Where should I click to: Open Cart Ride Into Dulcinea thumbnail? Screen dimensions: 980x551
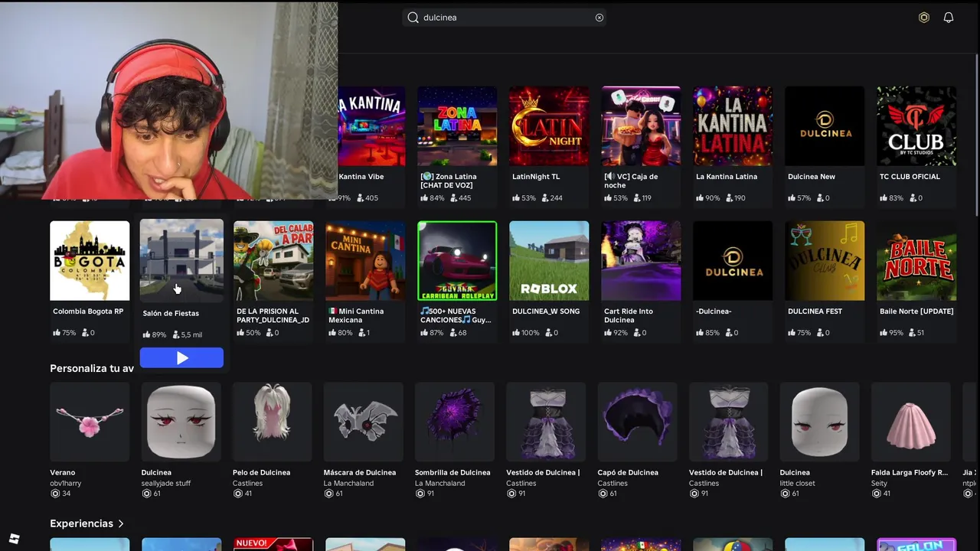[641, 261]
